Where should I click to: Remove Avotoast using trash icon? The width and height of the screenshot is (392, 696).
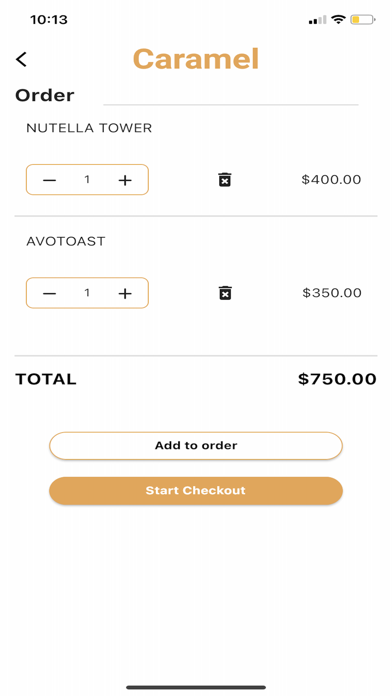[225, 293]
